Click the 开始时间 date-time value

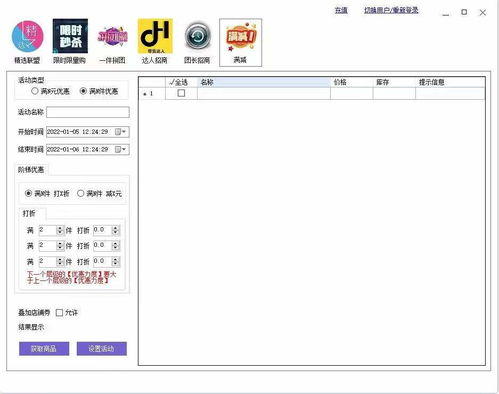pos(78,132)
